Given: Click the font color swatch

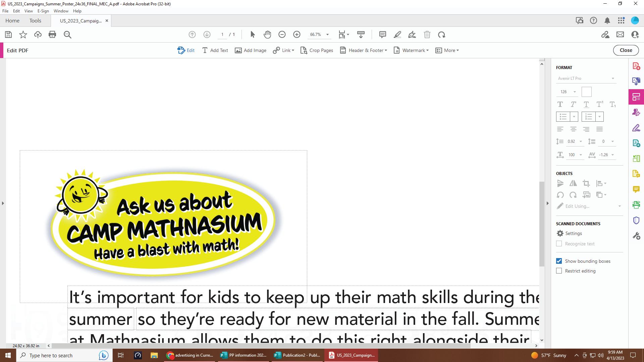Looking at the screenshot, I should coord(586,92).
